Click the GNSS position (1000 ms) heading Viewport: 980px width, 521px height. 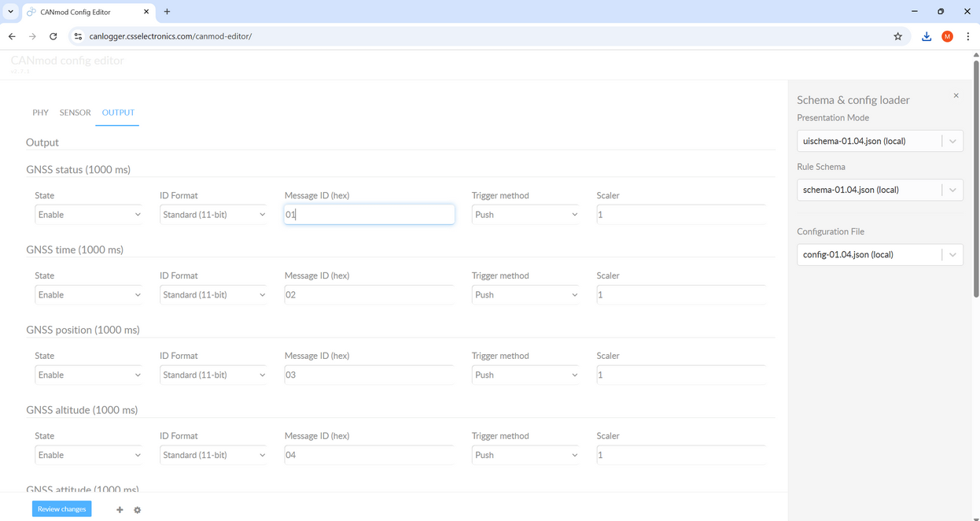83,330
